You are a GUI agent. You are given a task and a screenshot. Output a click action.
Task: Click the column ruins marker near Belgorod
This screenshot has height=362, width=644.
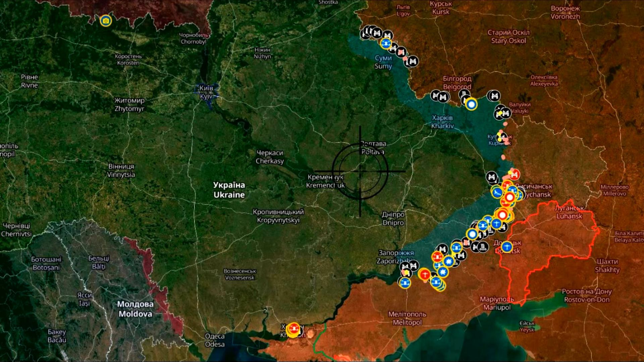coord(465,93)
